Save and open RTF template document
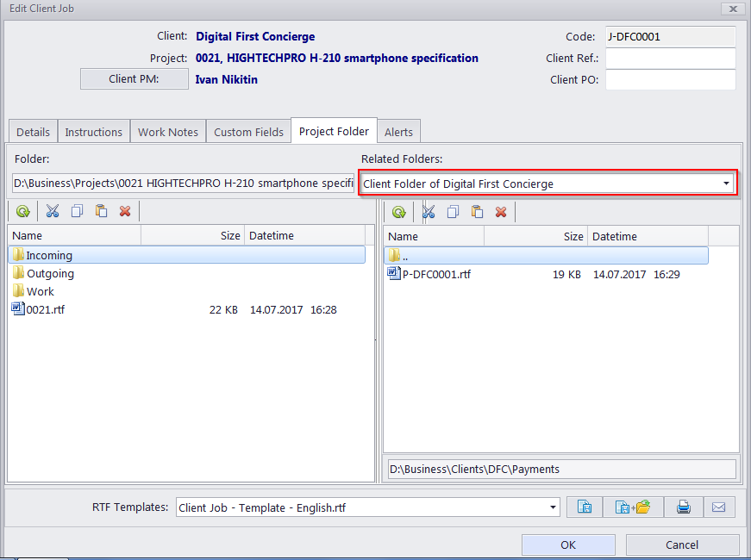The width and height of the screenshot is (751, 560). [x=633, y=507]
